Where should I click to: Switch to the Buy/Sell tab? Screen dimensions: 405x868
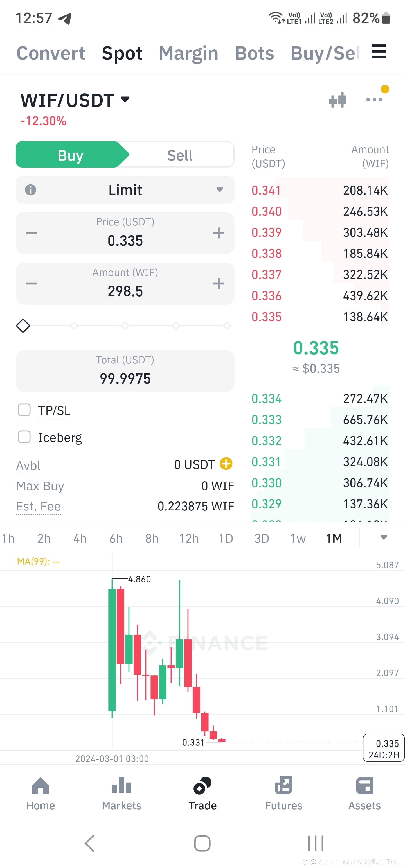(325, 53)
